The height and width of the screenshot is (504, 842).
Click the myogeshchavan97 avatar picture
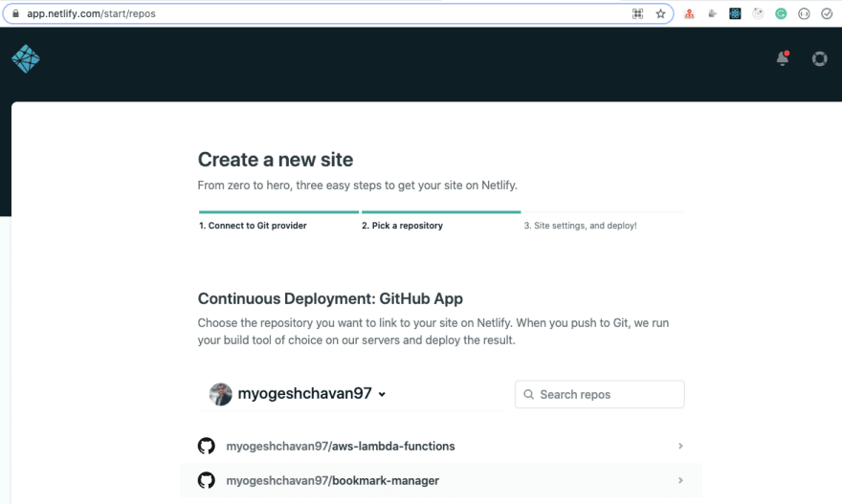tap(220, 394)
